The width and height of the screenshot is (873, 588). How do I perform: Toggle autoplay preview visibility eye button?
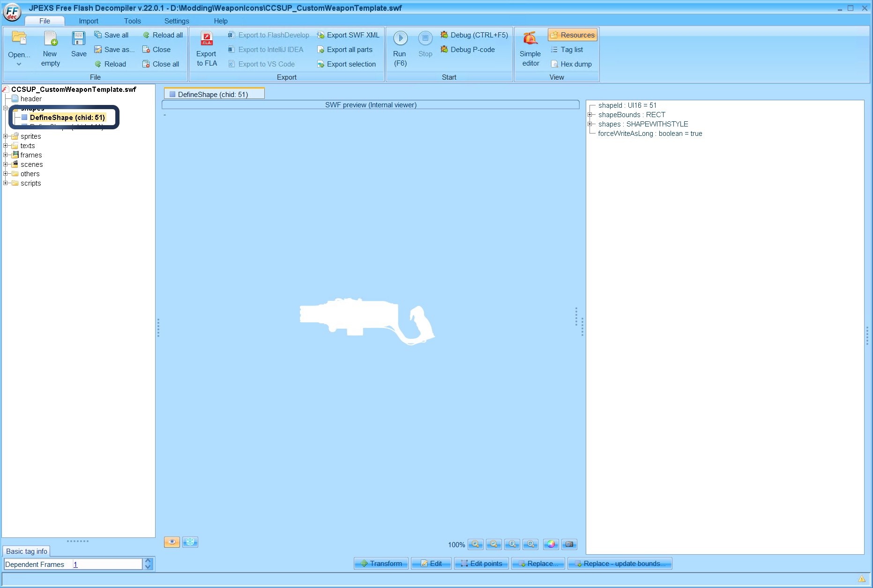coord(172,542)
